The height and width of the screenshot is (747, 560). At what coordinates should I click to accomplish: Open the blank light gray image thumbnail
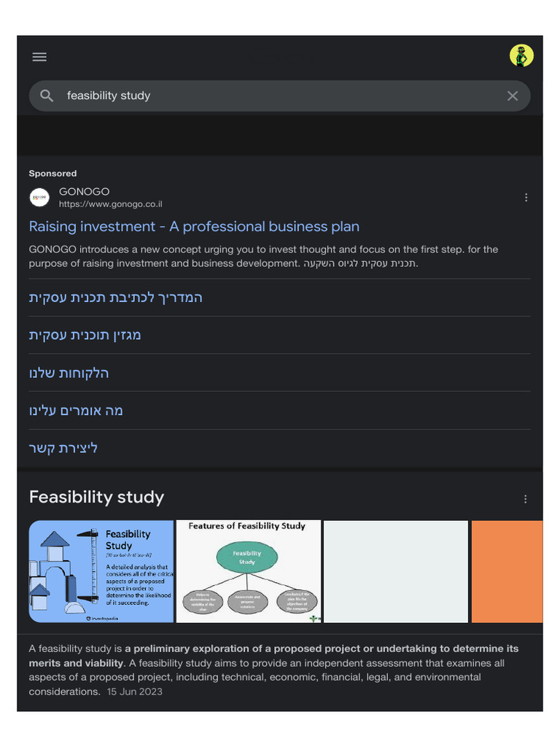[x=395, y=571]
